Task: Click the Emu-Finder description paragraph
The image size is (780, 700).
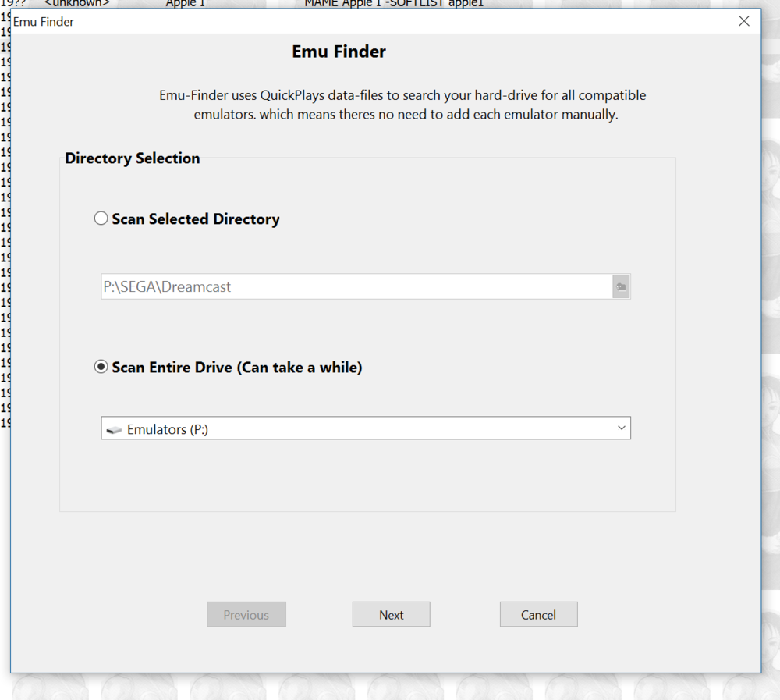Action: coord(402,105)
